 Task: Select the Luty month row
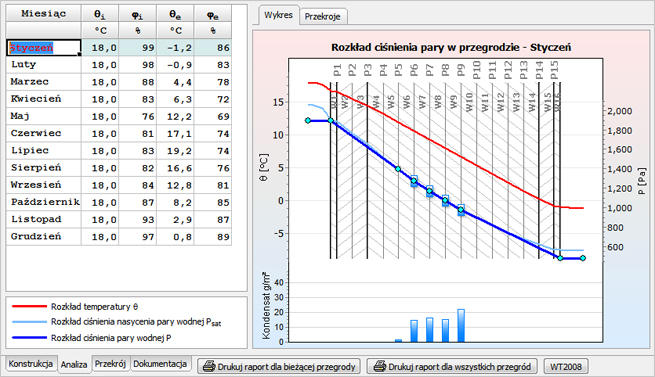coord(119,65)
